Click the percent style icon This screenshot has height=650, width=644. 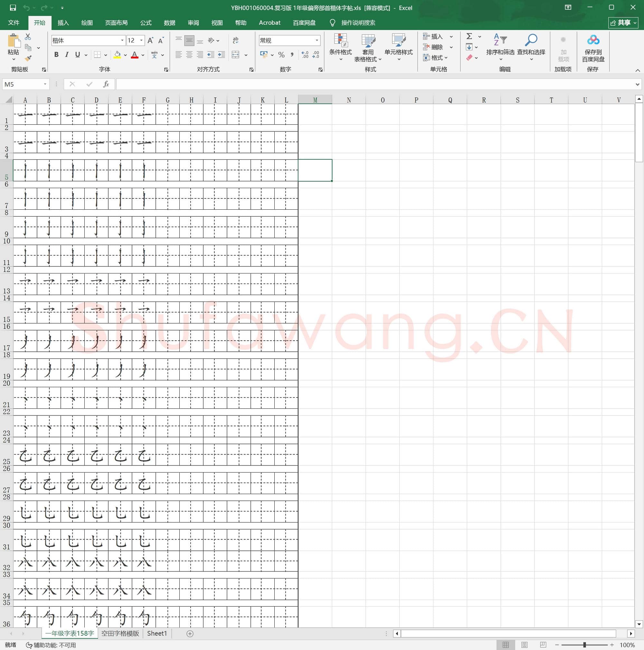281,54
